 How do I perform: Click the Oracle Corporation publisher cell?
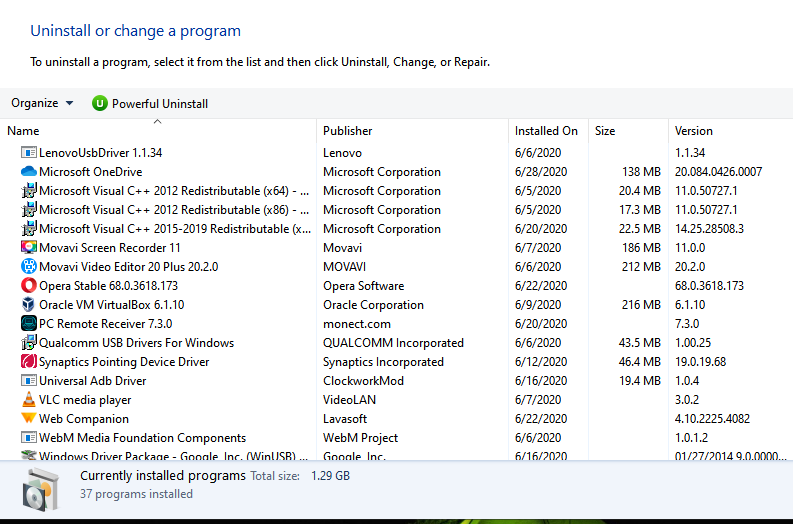[x=373, y=305]
